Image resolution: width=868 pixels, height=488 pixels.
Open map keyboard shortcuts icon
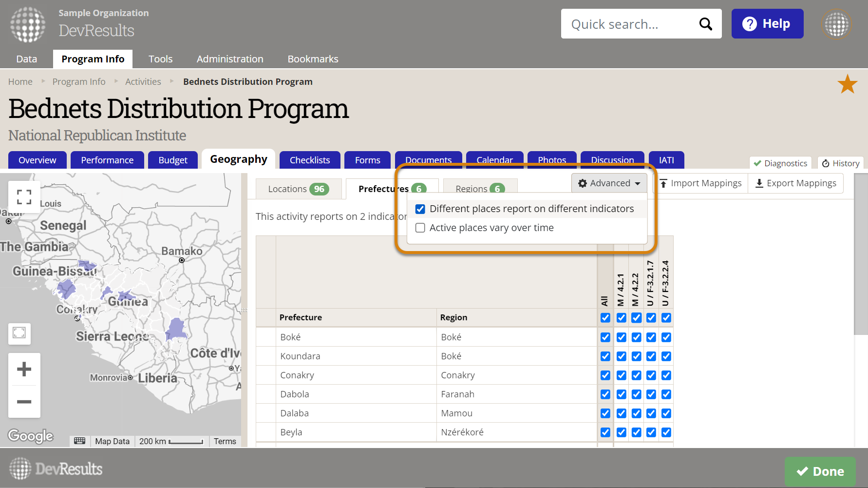pos(79,441)
